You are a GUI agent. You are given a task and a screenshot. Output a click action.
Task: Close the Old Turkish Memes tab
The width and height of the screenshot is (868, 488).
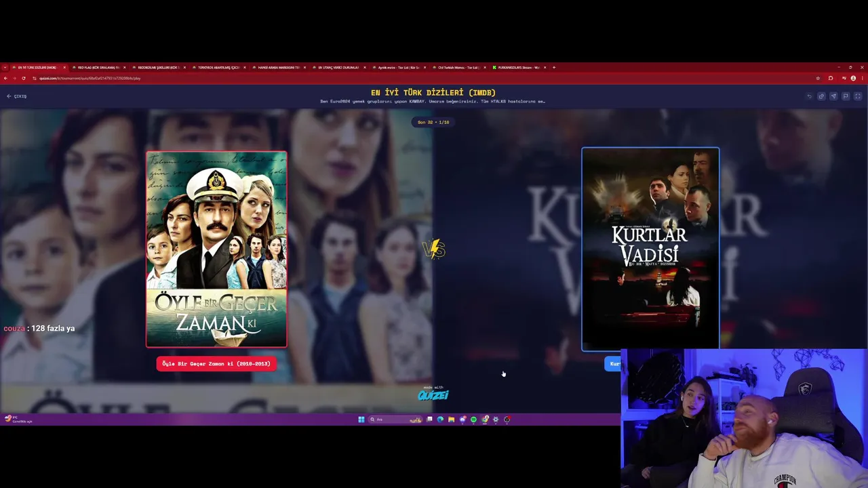click(485, 67)
